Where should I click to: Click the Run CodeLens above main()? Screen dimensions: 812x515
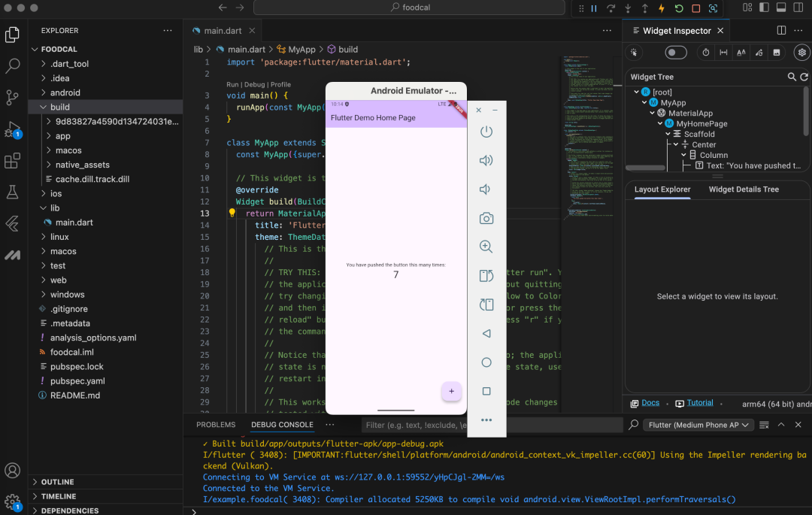[x=232, y=84]
